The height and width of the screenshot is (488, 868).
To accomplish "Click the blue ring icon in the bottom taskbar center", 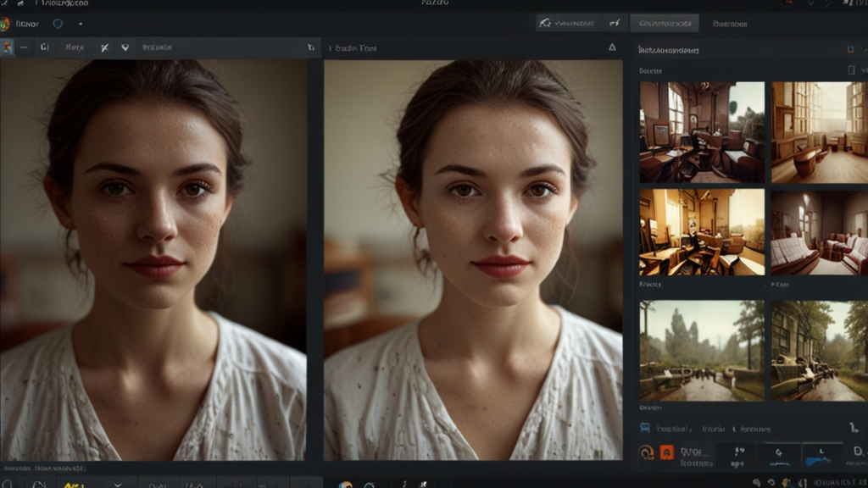I will coord(370,485).
